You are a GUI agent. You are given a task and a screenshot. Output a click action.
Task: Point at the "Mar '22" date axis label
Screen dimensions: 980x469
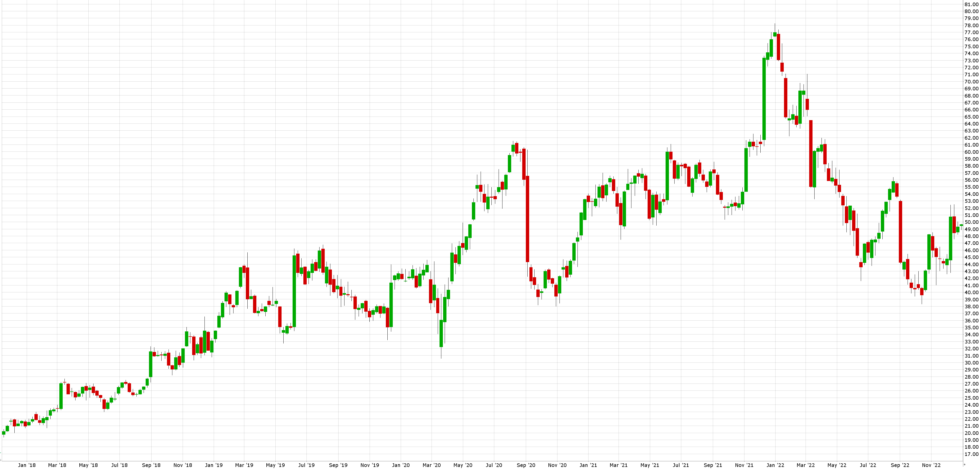click(x=806, y=465)
